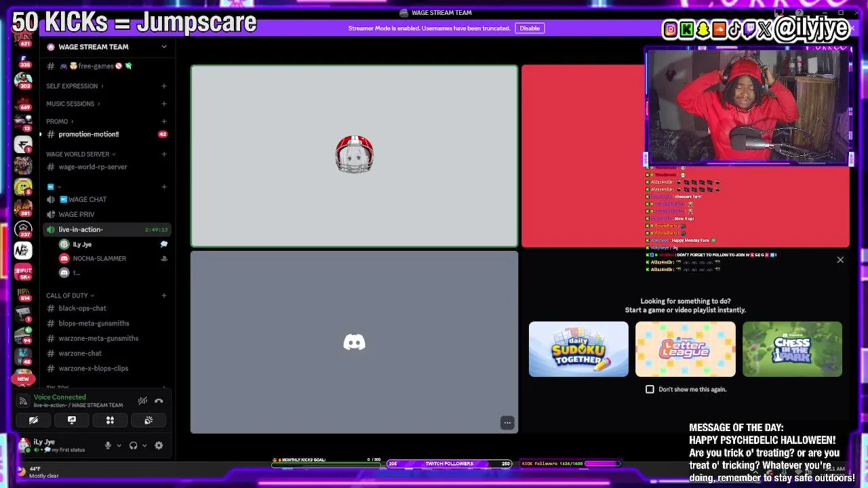Screen dimensions: 868x488
Task: Open more options on the lower video tile
Action: pos(507,423)
